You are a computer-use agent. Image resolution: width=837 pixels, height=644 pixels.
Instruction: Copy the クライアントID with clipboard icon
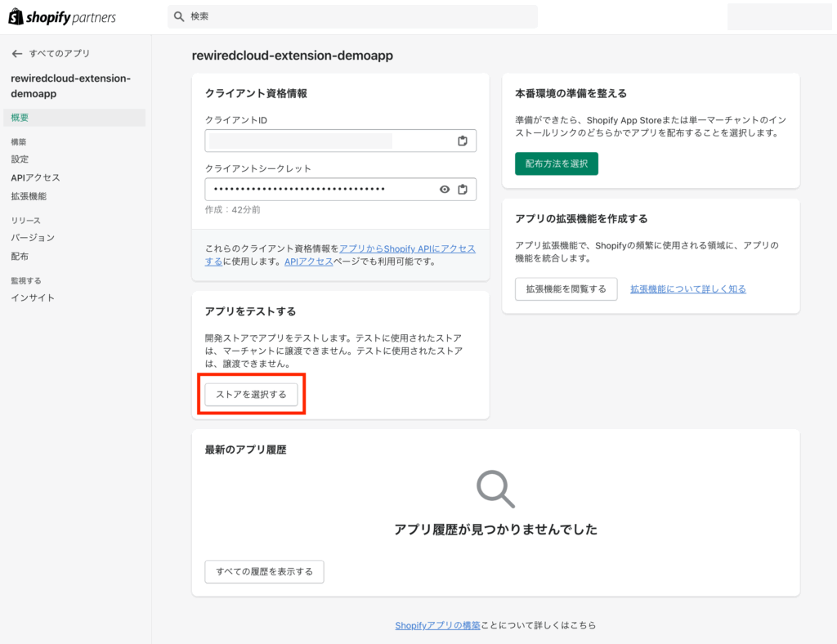[x=463, y=141]
